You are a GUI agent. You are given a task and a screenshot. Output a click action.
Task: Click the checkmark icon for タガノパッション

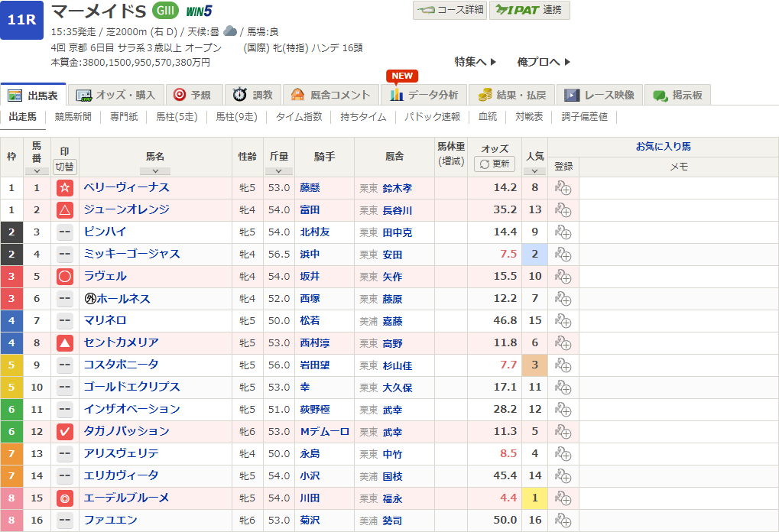point(65,432)
